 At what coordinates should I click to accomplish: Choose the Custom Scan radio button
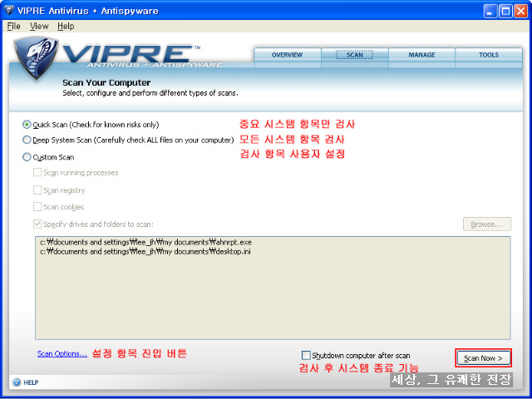click(x=27, y=157)
